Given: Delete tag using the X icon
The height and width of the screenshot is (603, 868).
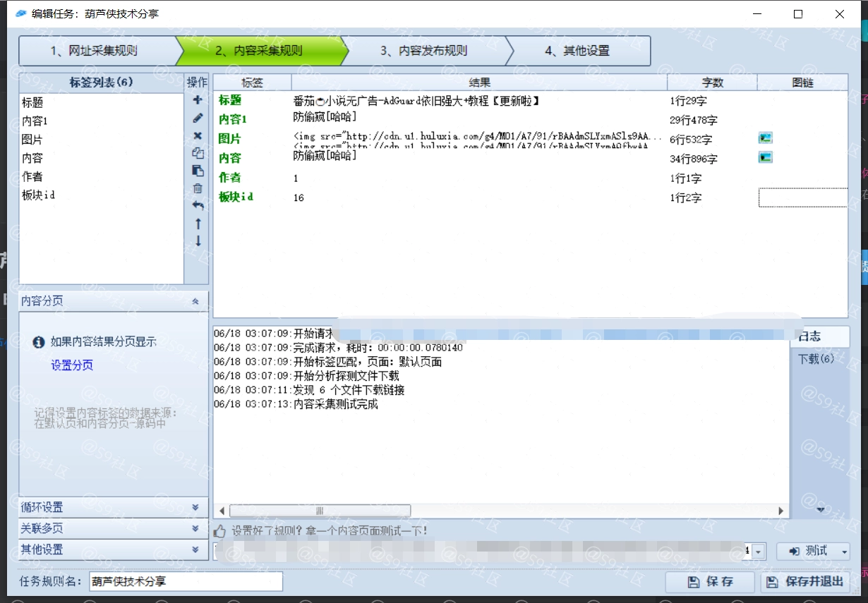Looking at the screenshot, I should 198,135.
